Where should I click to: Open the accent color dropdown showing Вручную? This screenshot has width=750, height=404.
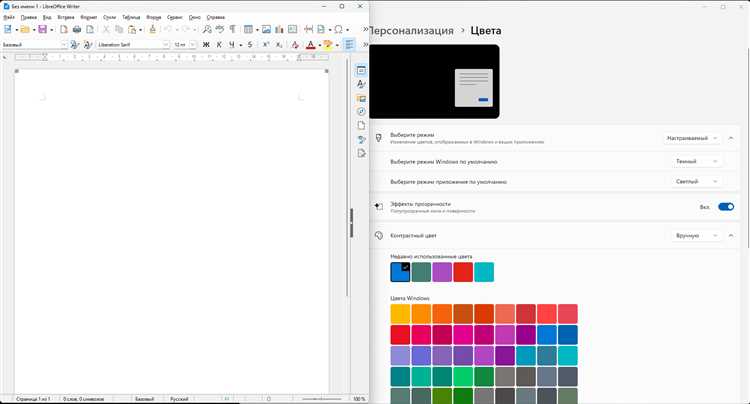(695, 236)
